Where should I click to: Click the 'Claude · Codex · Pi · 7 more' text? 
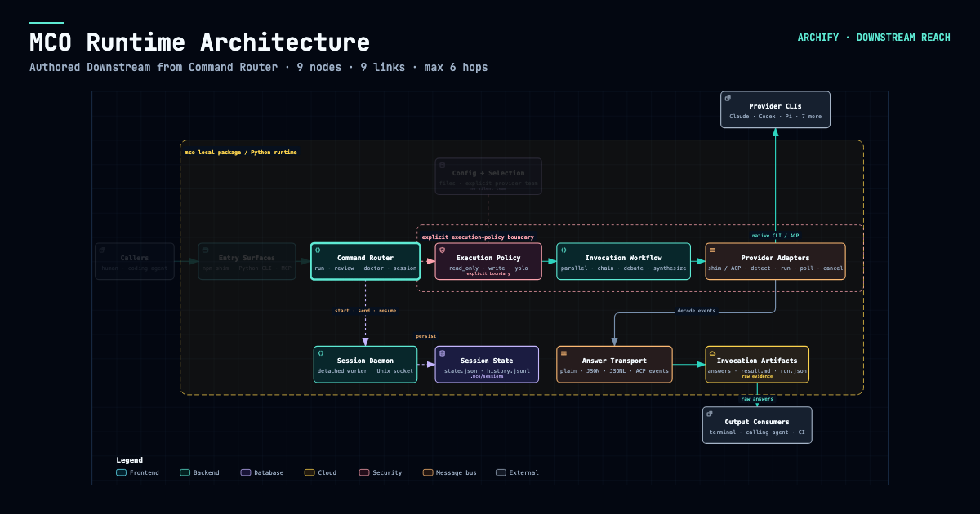pos(776,117)
